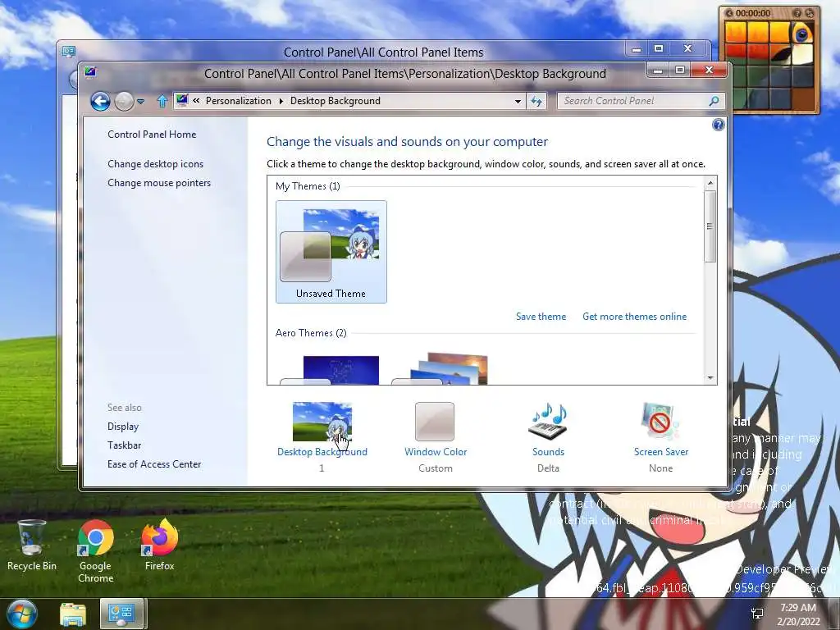Click the All Control Panel Items window icon
840x630 pixels.
click(x=69, y=52)
